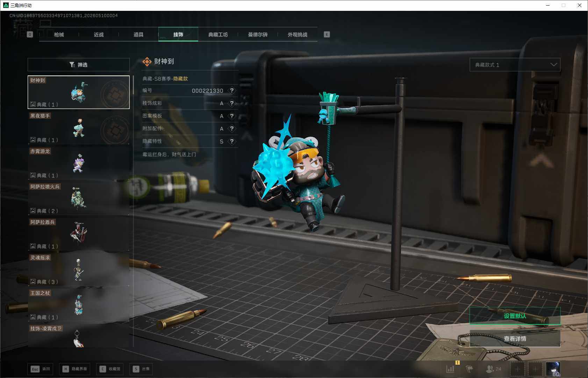Viewport: 588px width, 378px height.
Task: Click the collection icon on 阿萨拉喷火兵 典藏(2)
Action: click(x=33, y=211)
